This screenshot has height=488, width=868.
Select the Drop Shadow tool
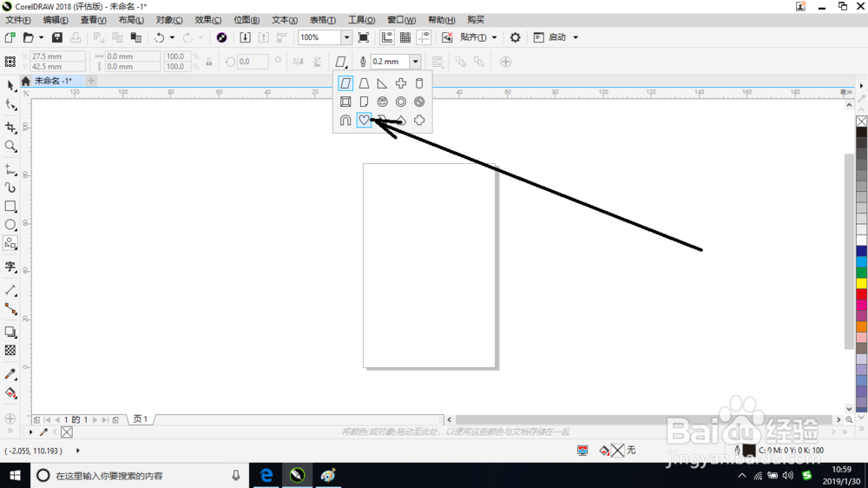(x=10, y=332)
